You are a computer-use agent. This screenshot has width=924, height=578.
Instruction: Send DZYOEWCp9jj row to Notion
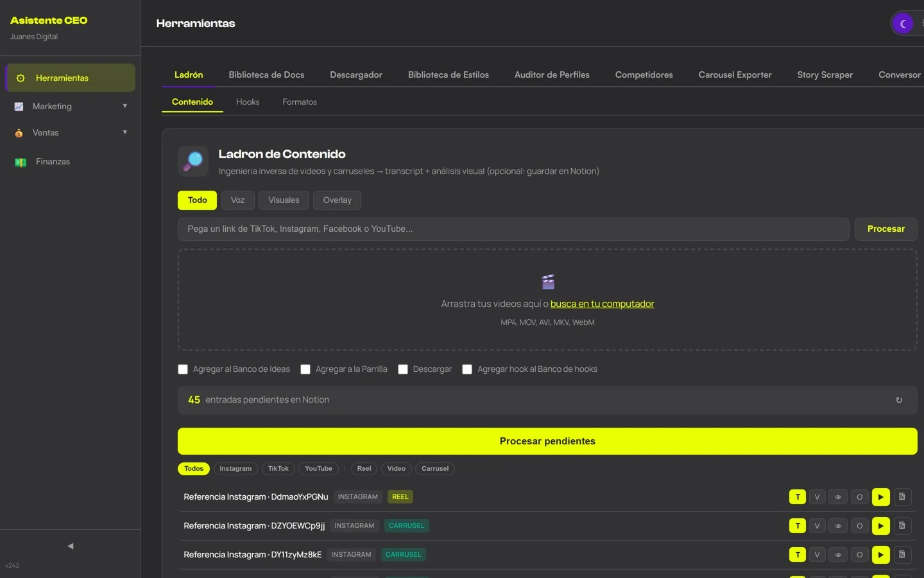(902, 526)
